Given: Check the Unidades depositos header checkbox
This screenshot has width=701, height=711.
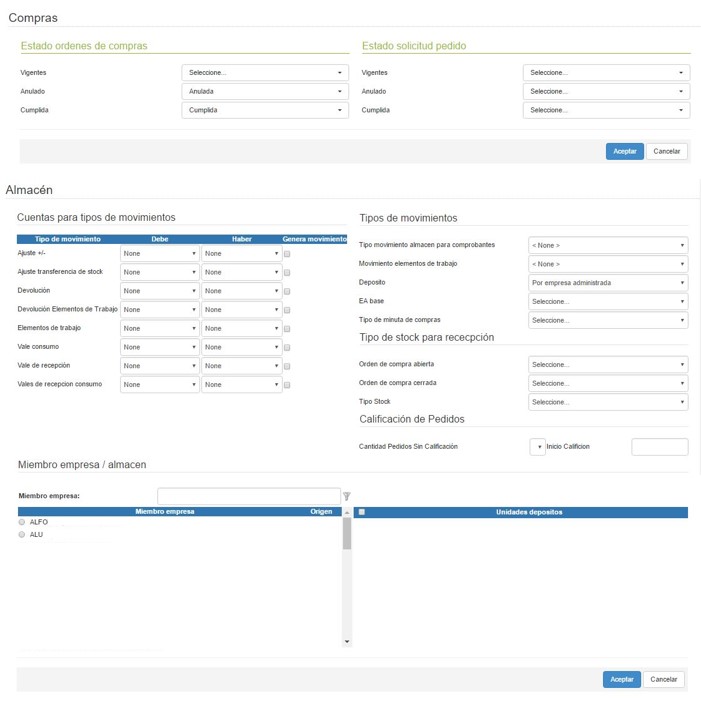Looking at the screenshot, I should click(x=362, y=512).
